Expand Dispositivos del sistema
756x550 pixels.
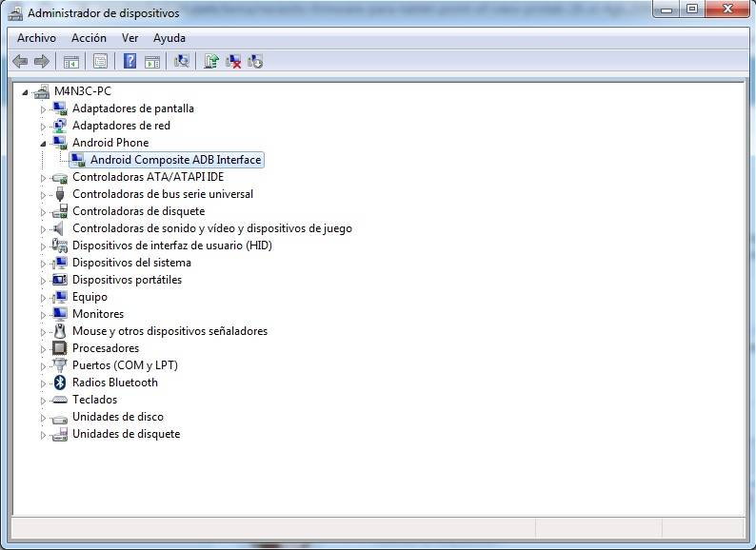pos(43,264)
